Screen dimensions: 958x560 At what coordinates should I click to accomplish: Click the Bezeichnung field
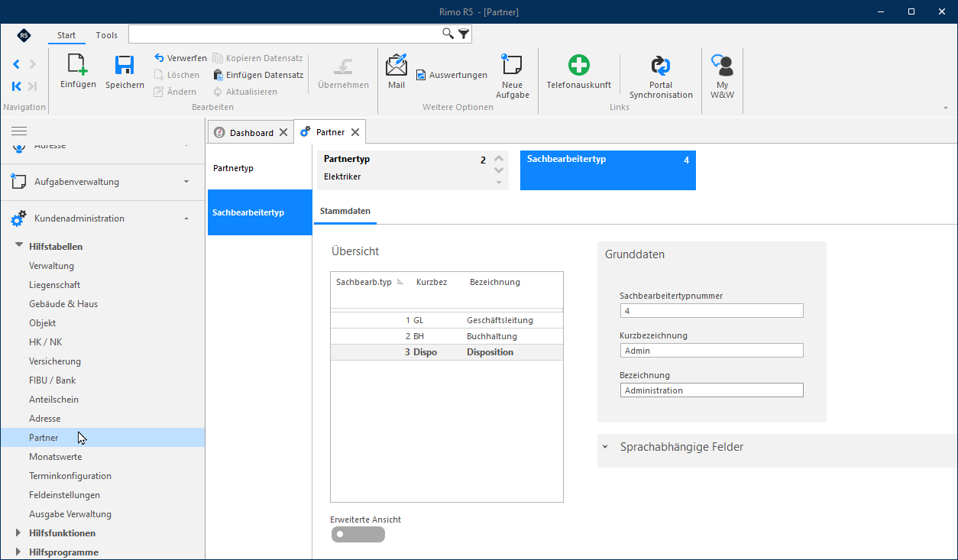pos(712,390)
